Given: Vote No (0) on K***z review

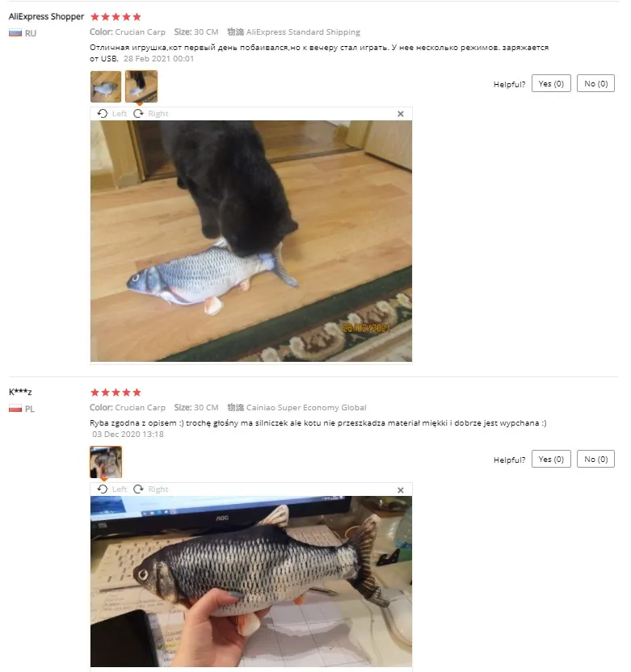Looking at the screenshot, I should [x=595, y=459].
